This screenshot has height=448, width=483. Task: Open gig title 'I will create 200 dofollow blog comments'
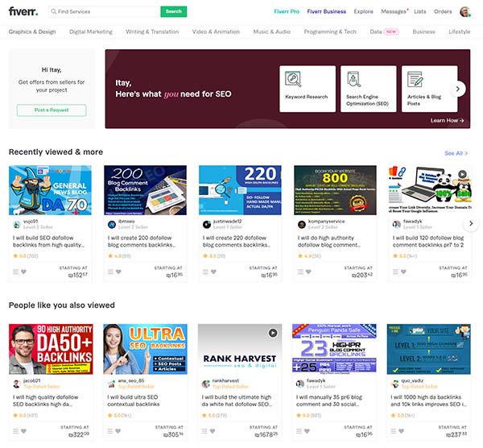click(x=142, y=241)
